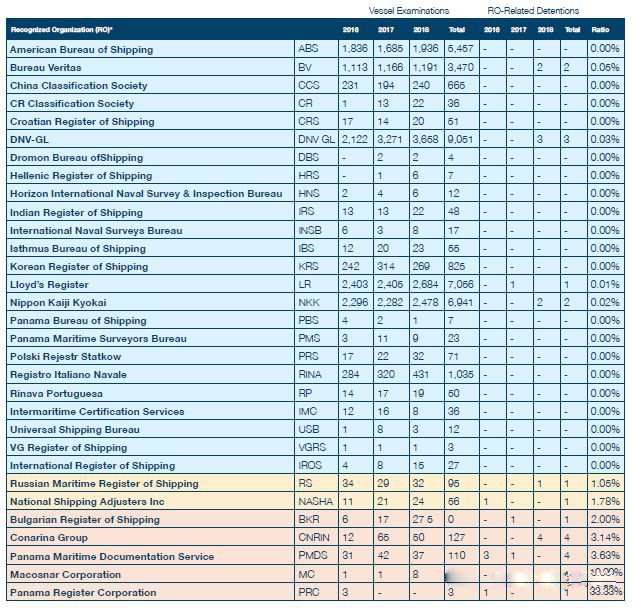
Task: Click the '0.05%' ratio for Bureau Veritas
Action: (605, 67)
